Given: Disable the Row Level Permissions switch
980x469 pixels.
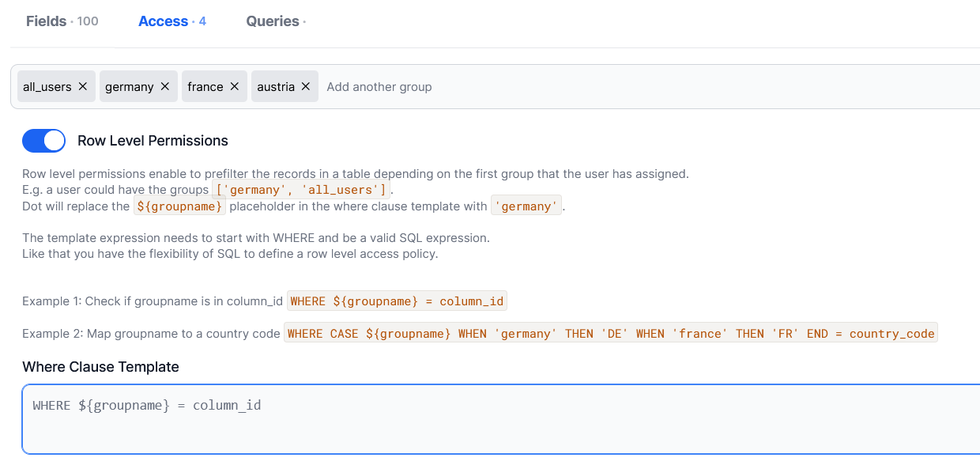Looking at the screenshot, I should pyautogui.click(x=43, y=141).
